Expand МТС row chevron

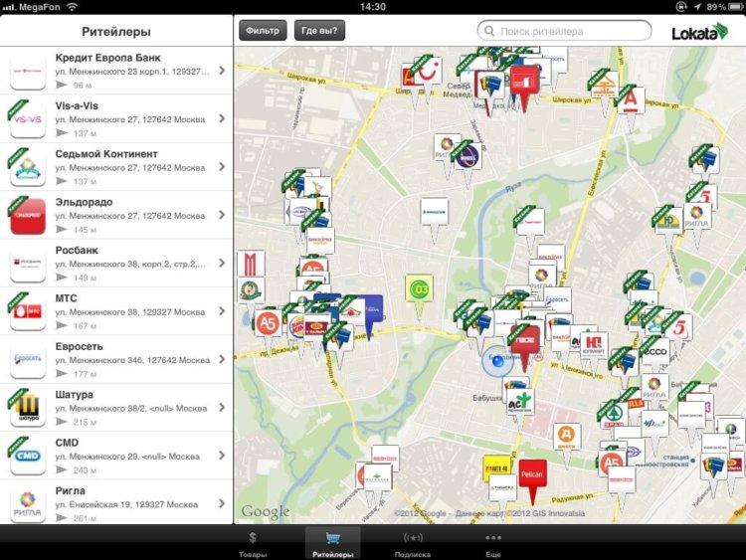222,310
